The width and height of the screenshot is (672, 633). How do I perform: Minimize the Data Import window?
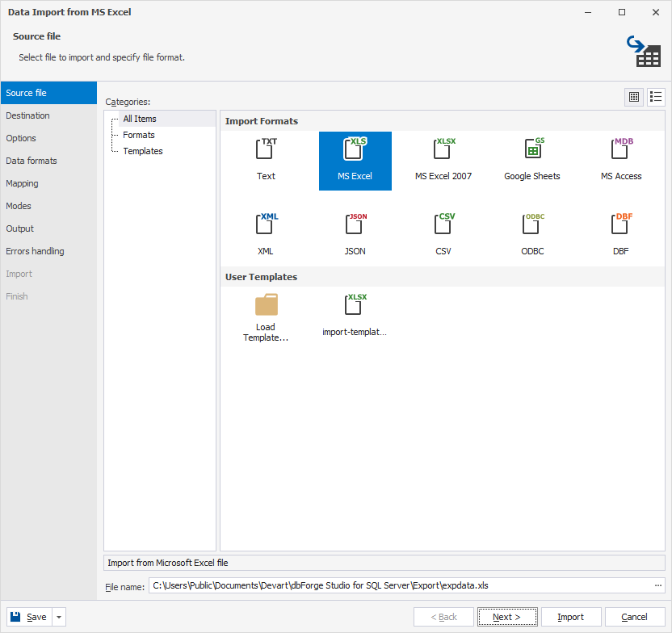588,12
